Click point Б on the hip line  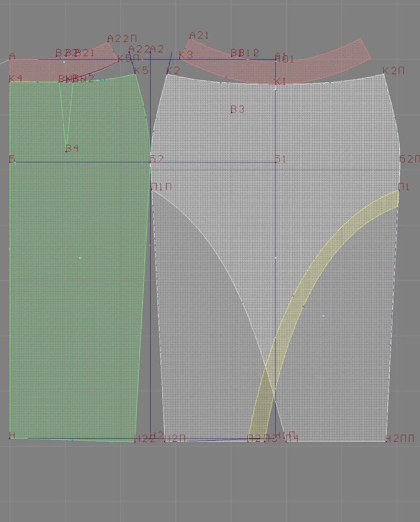10,162
